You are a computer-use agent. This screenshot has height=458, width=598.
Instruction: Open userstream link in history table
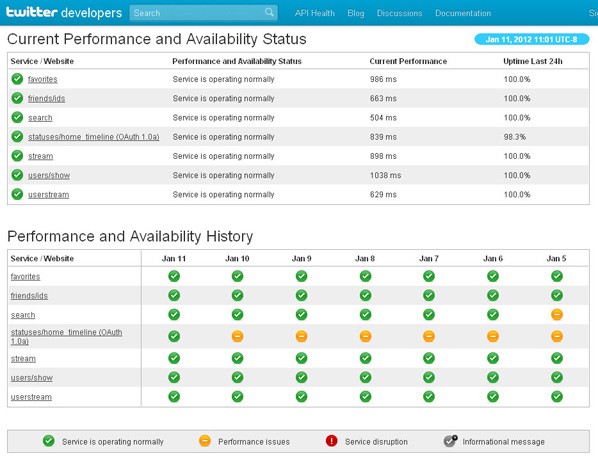[31, 397]
